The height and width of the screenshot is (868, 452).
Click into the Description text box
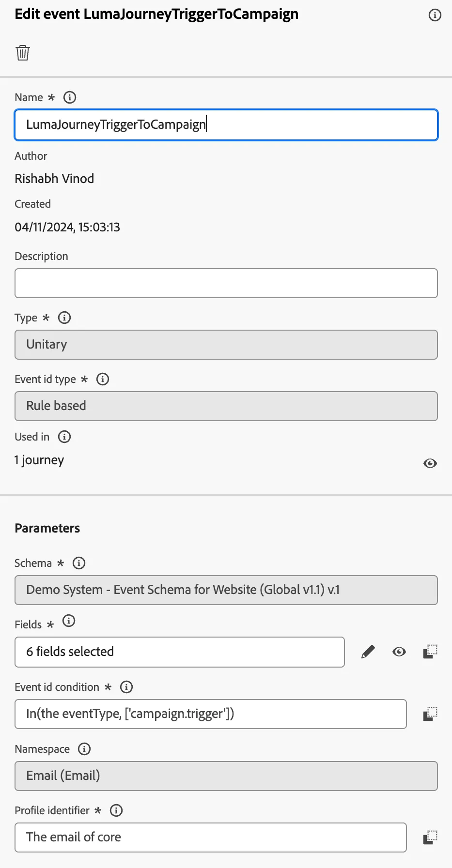tap(226, 283)
